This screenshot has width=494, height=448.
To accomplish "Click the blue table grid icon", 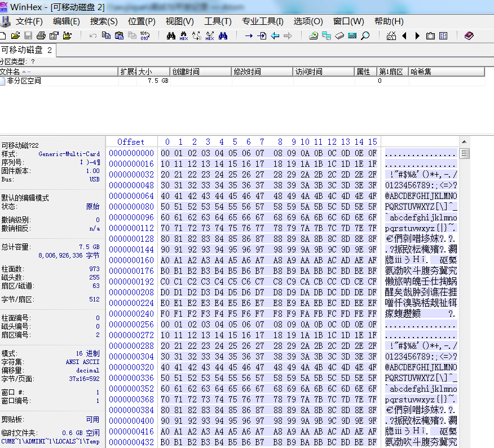I will [443, 36].
